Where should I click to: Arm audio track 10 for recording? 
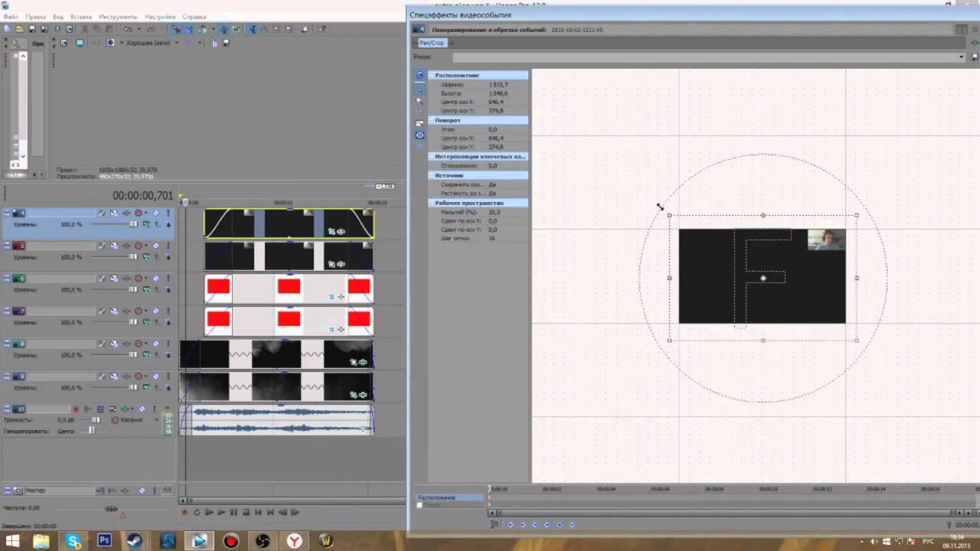point(75,409)
